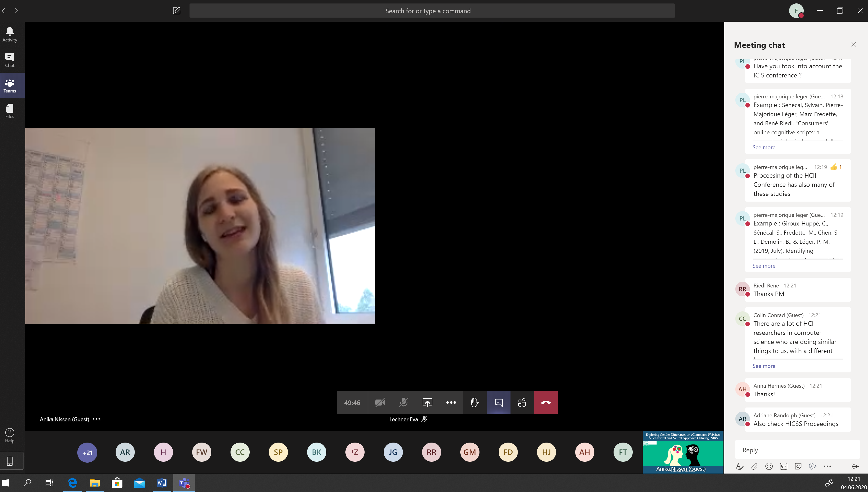868x492 pixels.
Task: Start a new chat with compose icon
Action: pyautogui.click(x=176, y=11)
